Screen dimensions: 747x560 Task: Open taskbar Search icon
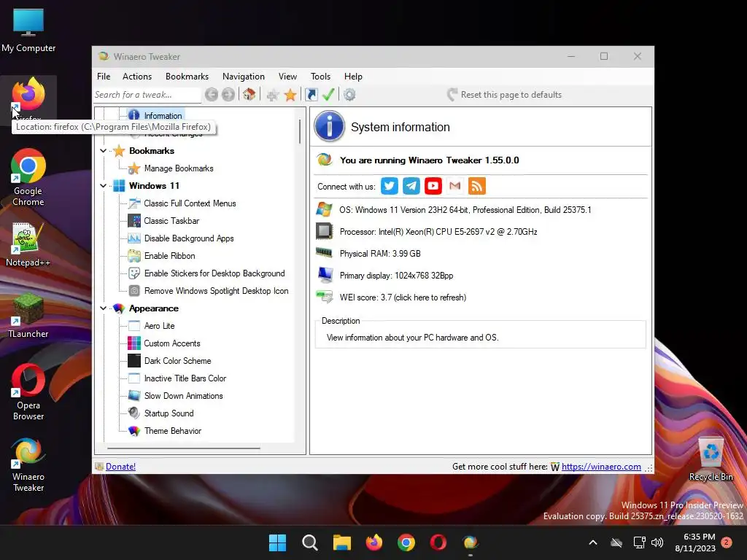click(309, 542)
